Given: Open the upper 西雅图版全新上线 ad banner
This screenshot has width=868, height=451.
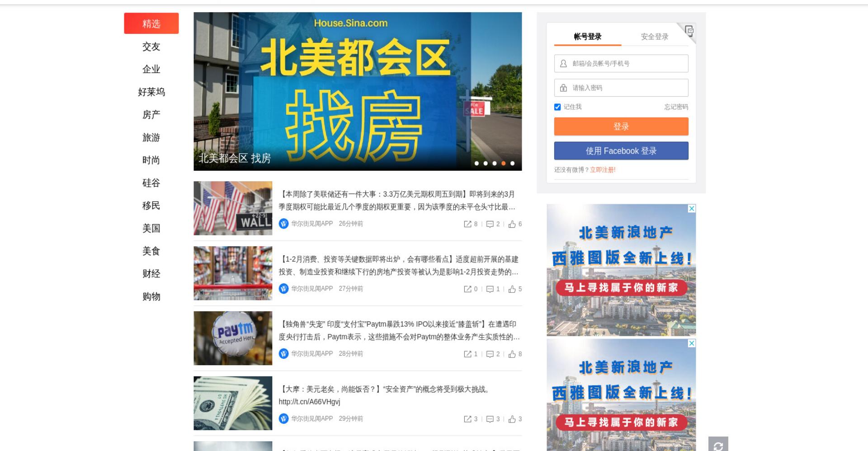Looking at the screenshot, I should point(621,270).
